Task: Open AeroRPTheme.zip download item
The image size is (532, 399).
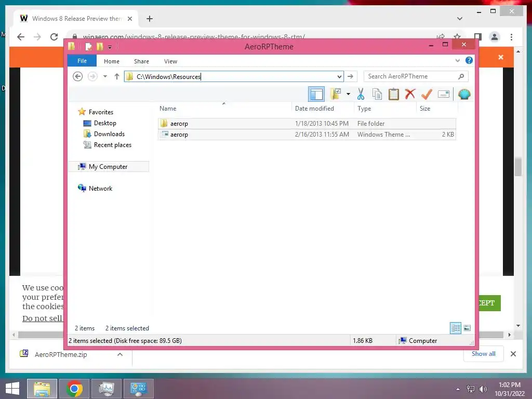Action: click(x=61, y=354)
